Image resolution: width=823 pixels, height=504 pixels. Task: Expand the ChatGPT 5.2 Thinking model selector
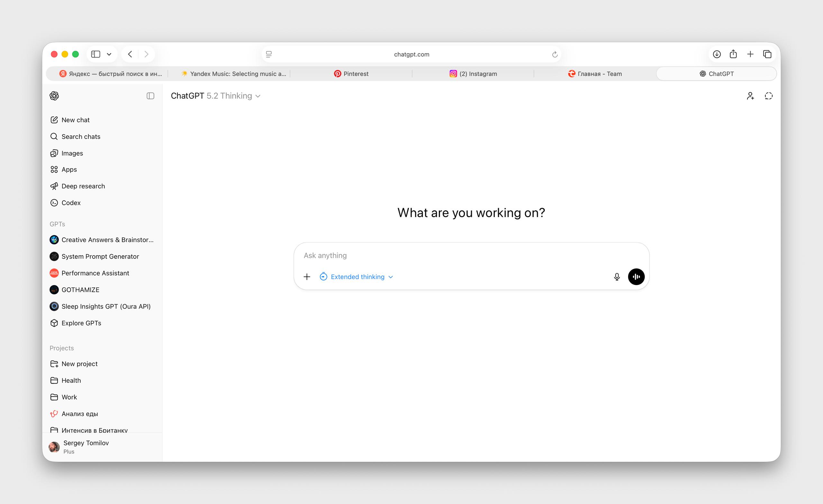216,96
